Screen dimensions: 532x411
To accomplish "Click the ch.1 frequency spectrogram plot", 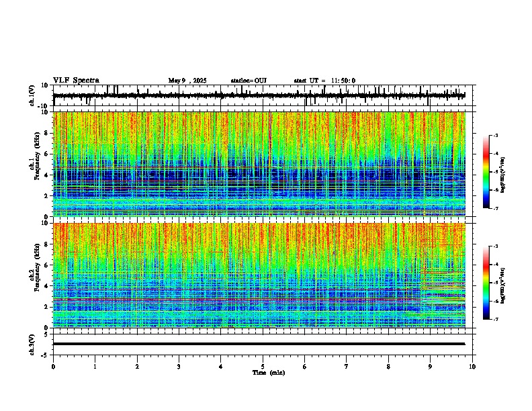I will [x=259, y=164].
